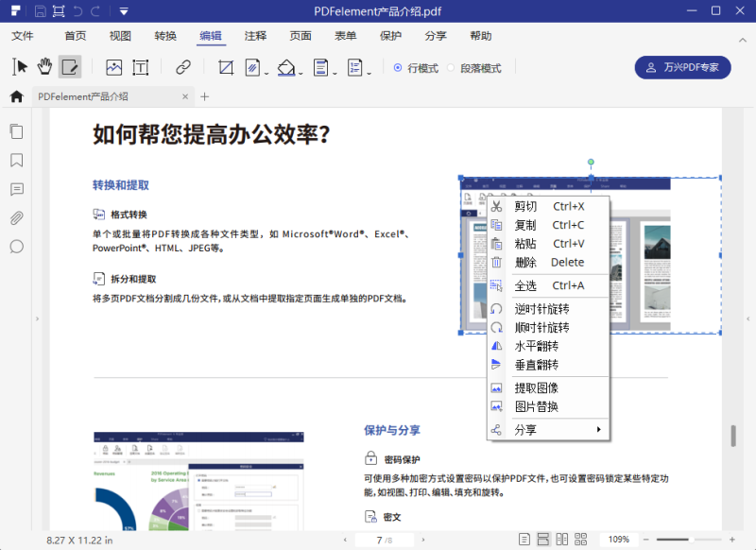Viewport: 756px width, 550px height.
Task: Toggle two-page view in status bar
Action: pyautogui.click(x=563, y=539)
